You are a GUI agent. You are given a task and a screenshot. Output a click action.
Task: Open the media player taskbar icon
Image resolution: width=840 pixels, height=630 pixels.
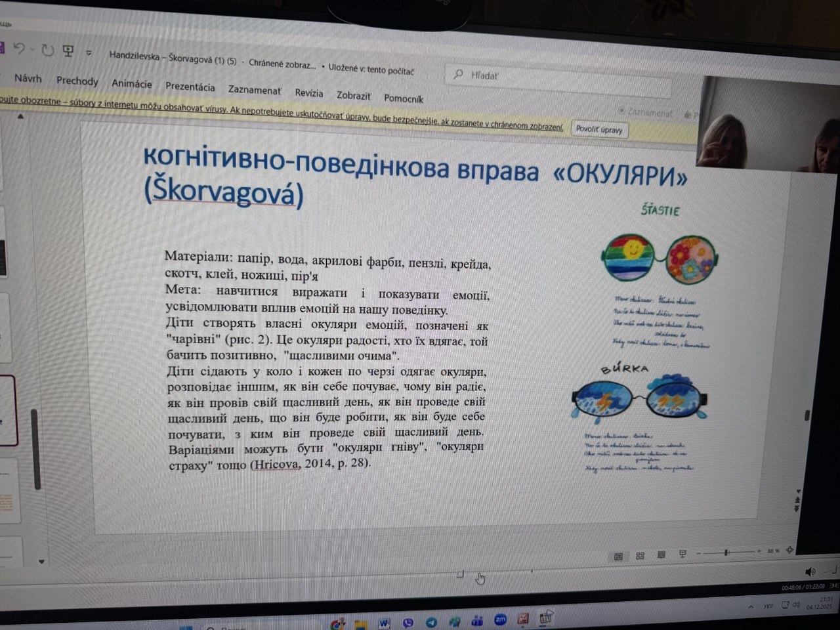click(x=545, y=618)
